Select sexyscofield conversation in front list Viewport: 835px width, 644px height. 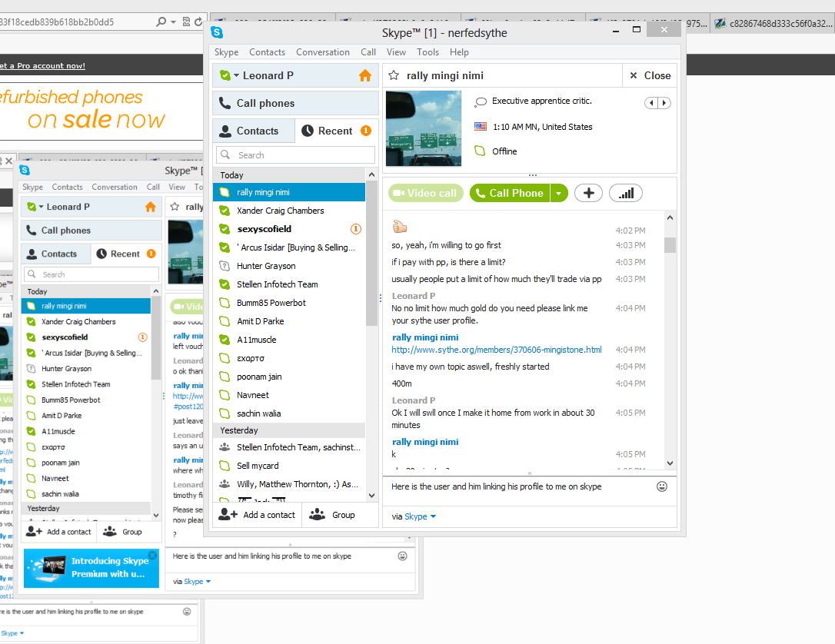(x=289, y=229)
